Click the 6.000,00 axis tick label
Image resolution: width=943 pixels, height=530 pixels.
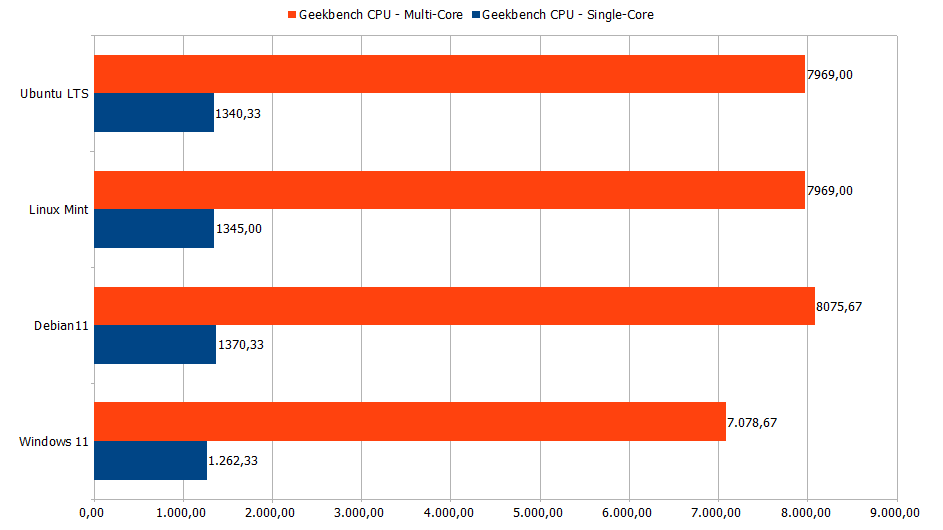[627, 513]
